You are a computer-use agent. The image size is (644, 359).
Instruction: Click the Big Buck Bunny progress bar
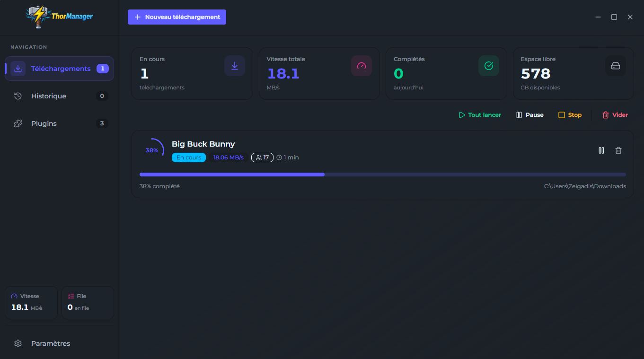383,175
